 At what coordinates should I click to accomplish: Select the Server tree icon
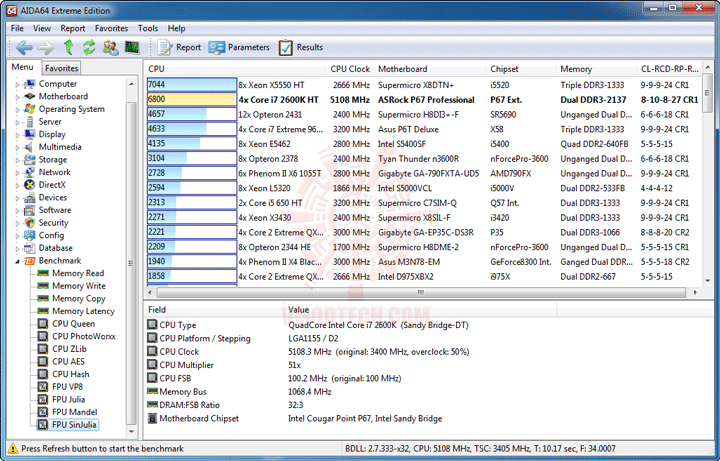click(30, 122)
